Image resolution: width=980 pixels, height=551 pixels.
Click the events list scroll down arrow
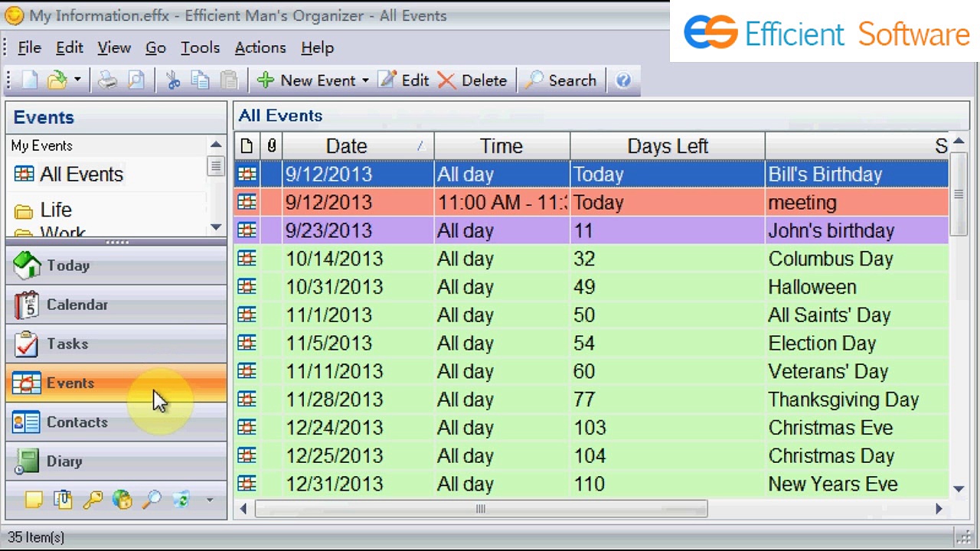[959, 488]
